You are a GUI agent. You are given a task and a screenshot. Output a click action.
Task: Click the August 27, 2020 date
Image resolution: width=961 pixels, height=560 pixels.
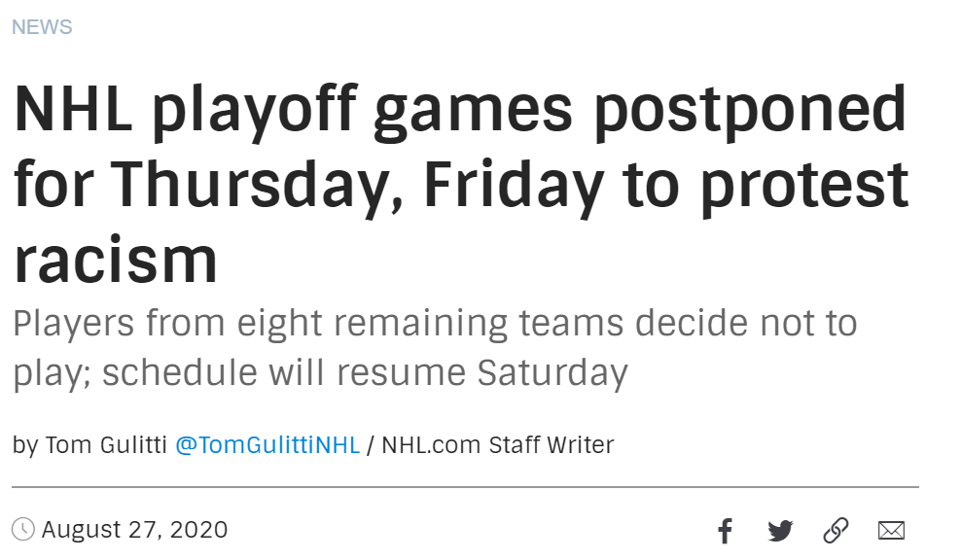[x=134, y=530]
